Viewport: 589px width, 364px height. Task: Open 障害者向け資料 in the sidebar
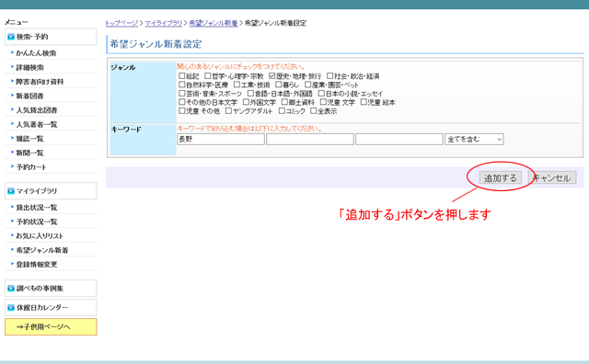pyautogui.click(x=40, y=82)
